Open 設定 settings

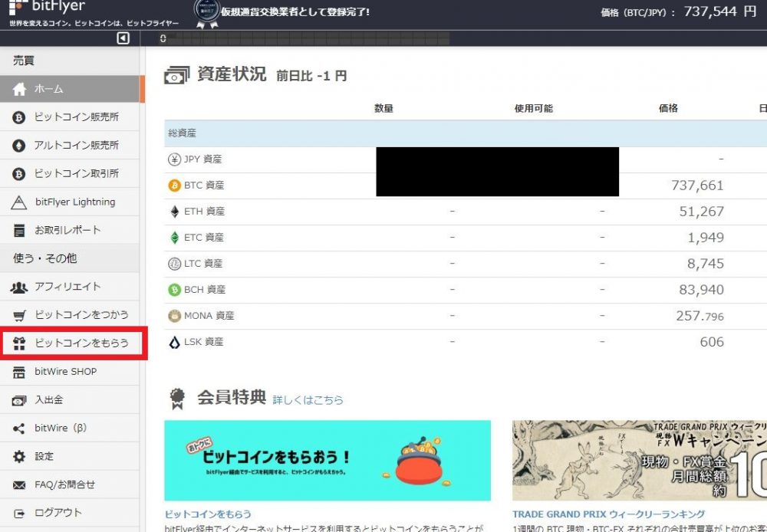[x=70, y=457]
